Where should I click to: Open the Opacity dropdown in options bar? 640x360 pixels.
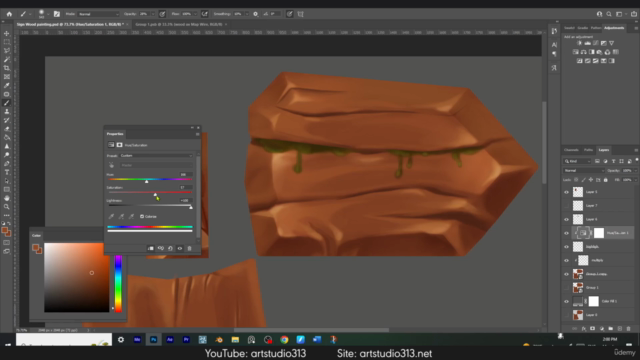[153, 14]
